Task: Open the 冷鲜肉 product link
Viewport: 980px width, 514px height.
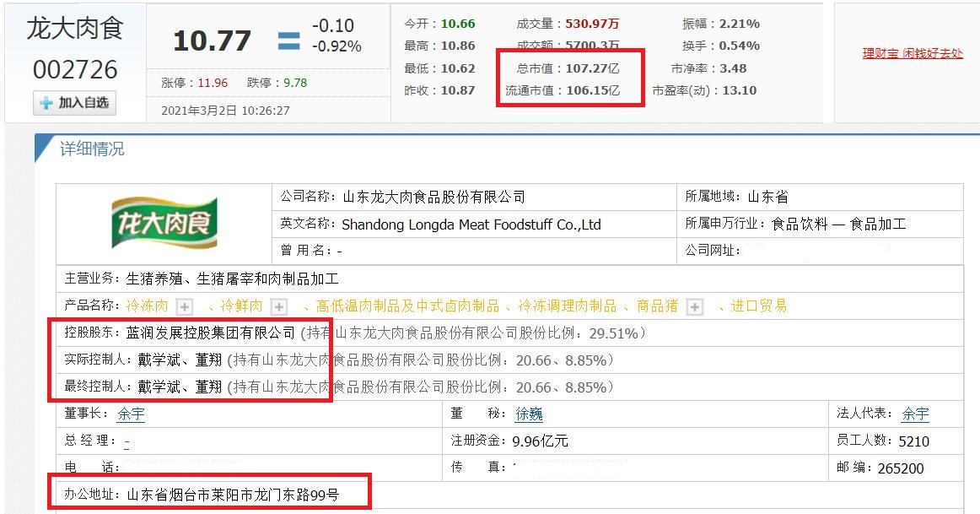Action: 241,306
